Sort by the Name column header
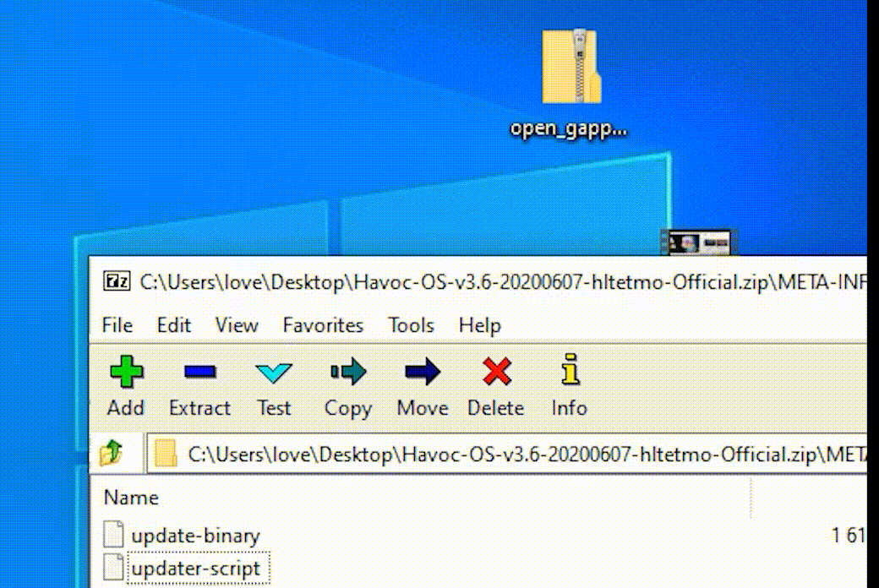The width and height of the screenshot is (879, 588). (131, 498)
